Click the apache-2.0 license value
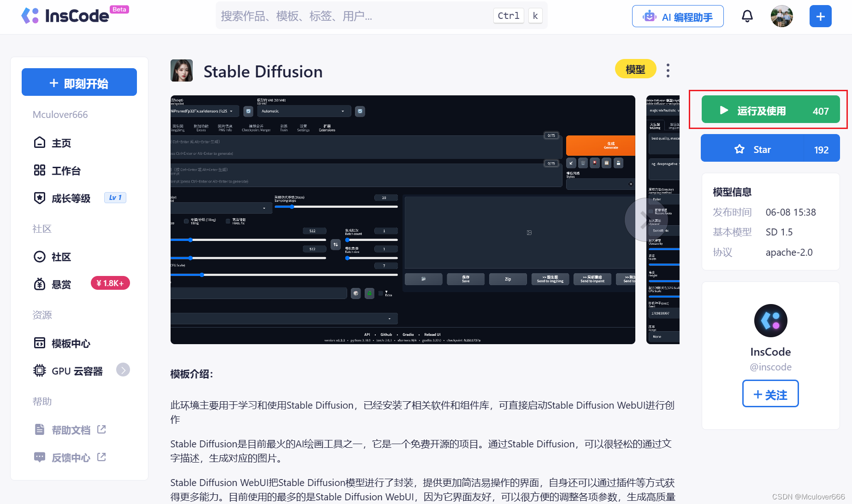 [789, 252]
